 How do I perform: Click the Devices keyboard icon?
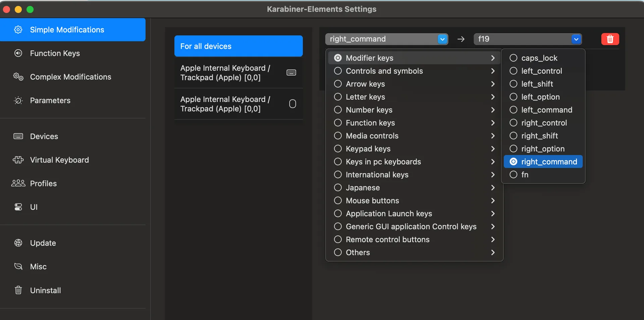pyautogui.click(x=18, y=136)
